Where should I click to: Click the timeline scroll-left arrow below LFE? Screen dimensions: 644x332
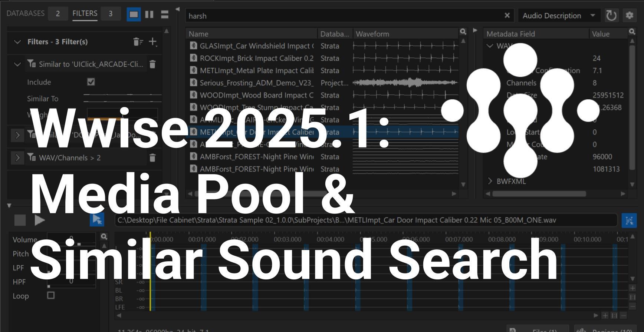coord(119,315)
